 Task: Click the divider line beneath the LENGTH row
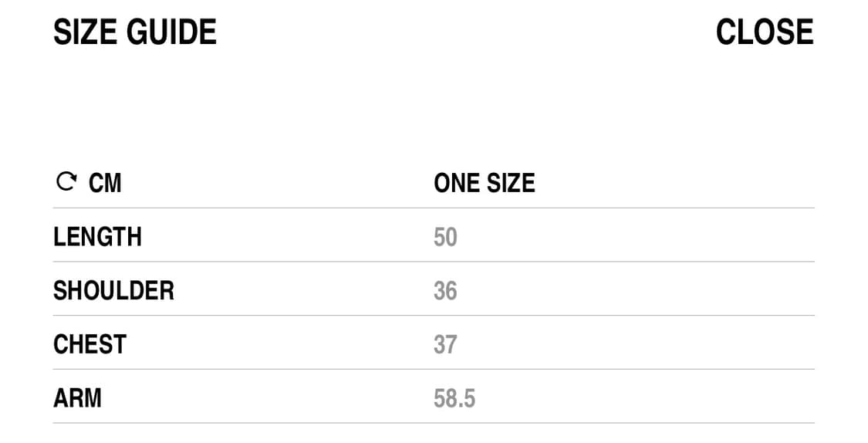(x=434, y=262)
